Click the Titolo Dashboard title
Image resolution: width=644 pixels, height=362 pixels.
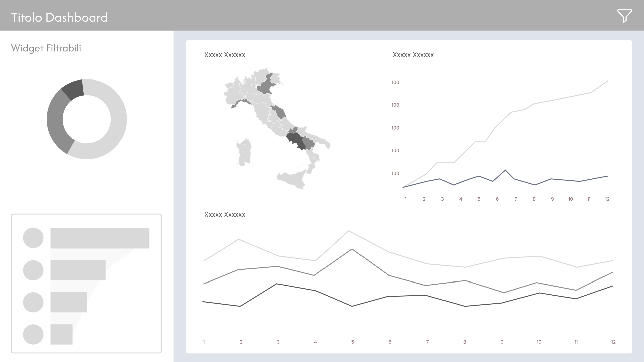(59, 17)
